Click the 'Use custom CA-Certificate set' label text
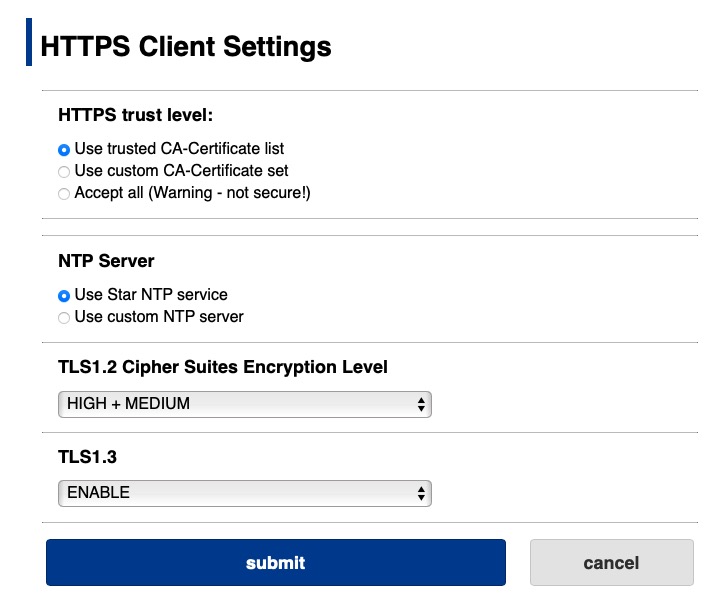Screen dimensions: 712x612 tap(181, 171)
